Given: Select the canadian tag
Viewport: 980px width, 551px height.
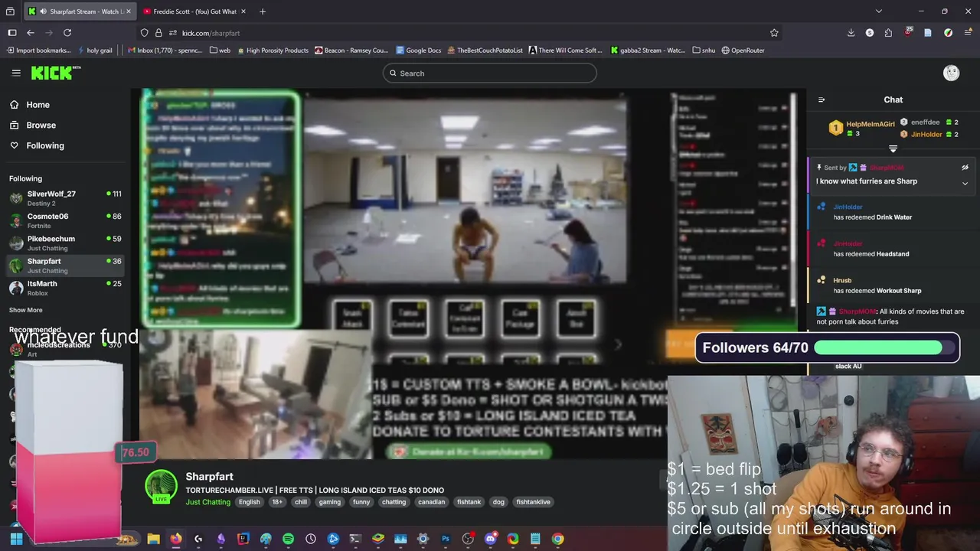Looking at the screenshot, I should click(432, 502).
